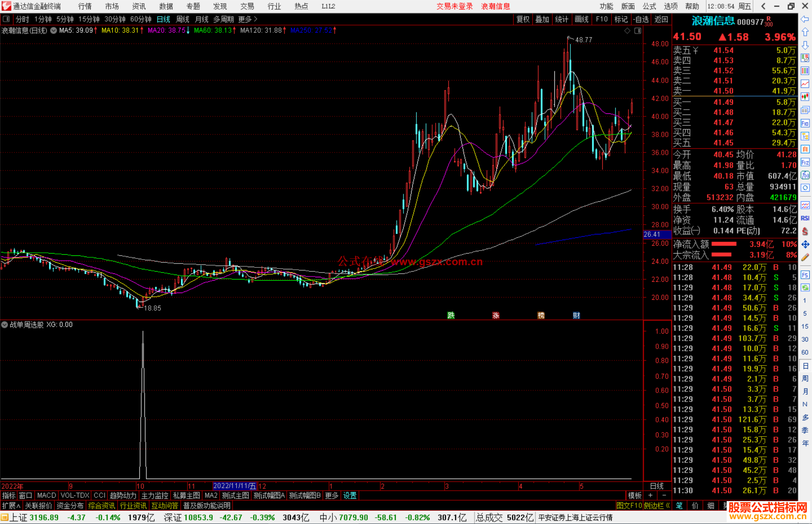This screenshot has height=524, width=812.
Task: Select the pencil drawing tool icon
Action: tap(805, 258)
